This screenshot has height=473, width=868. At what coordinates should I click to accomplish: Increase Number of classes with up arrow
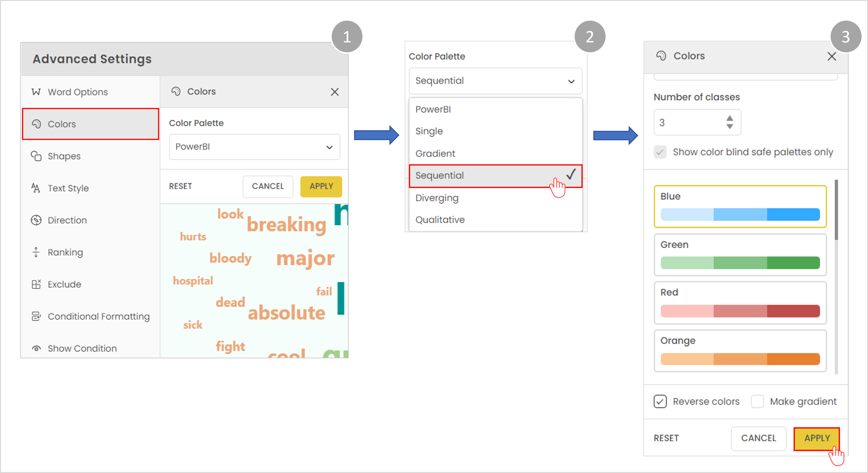point(730,118)
